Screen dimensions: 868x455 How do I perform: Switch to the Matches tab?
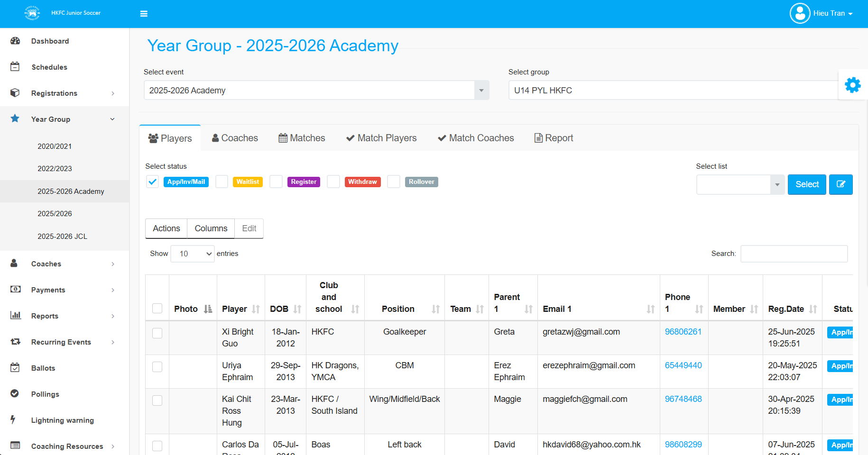pos(302,138)
